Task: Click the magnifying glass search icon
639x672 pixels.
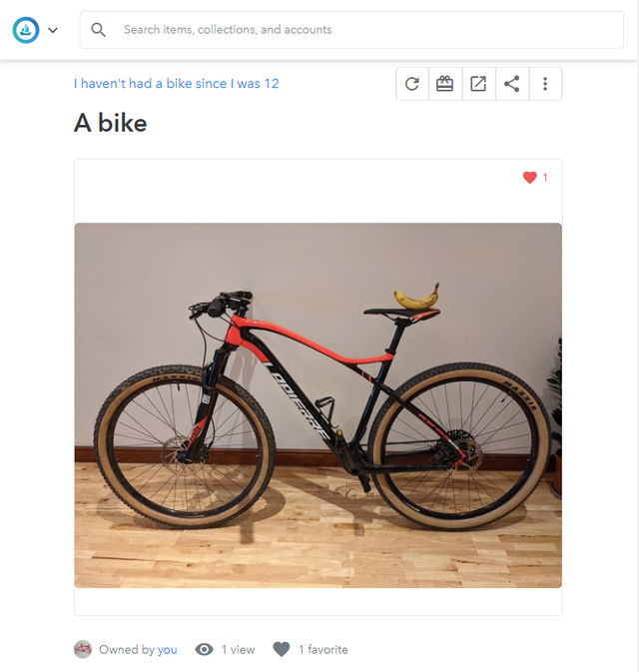Action: pyautogui.click(x=98, y=30)
